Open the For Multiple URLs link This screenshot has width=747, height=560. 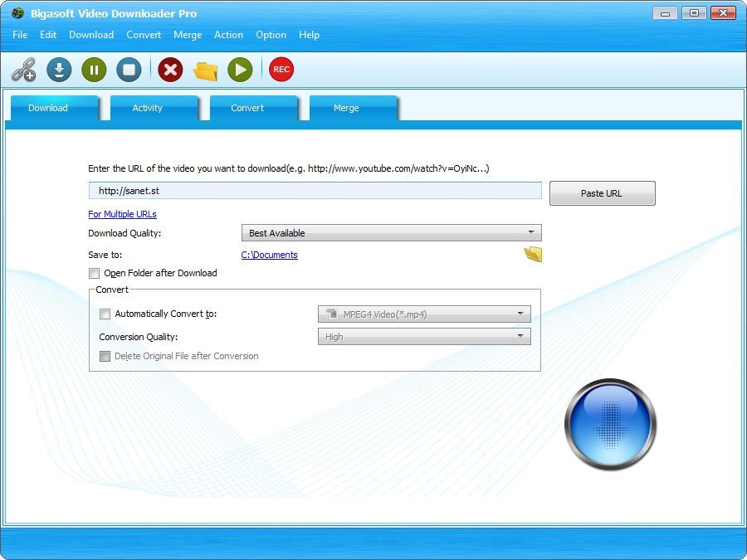(x=122, y=214)
